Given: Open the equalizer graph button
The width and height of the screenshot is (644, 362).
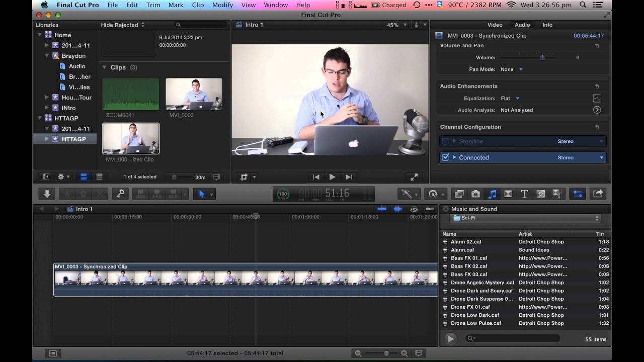Looking at the screenshot, I should click(x=597, y=99).
